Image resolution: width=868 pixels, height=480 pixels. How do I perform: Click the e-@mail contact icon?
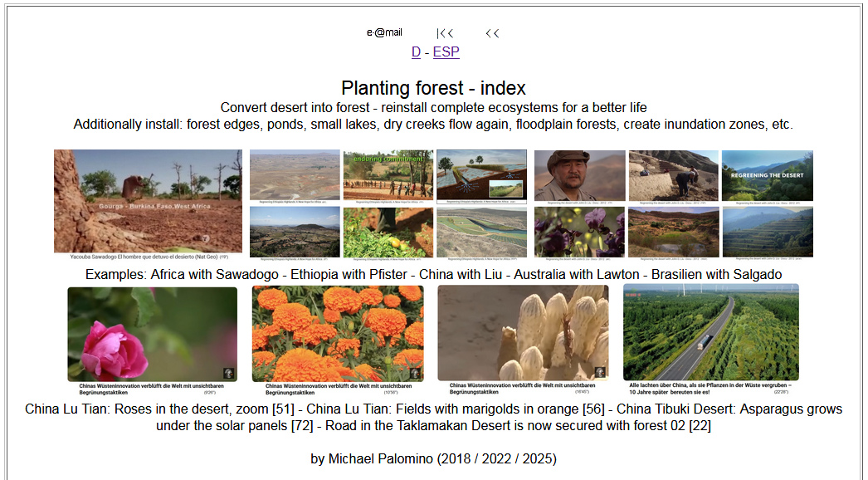click(386, 31)
